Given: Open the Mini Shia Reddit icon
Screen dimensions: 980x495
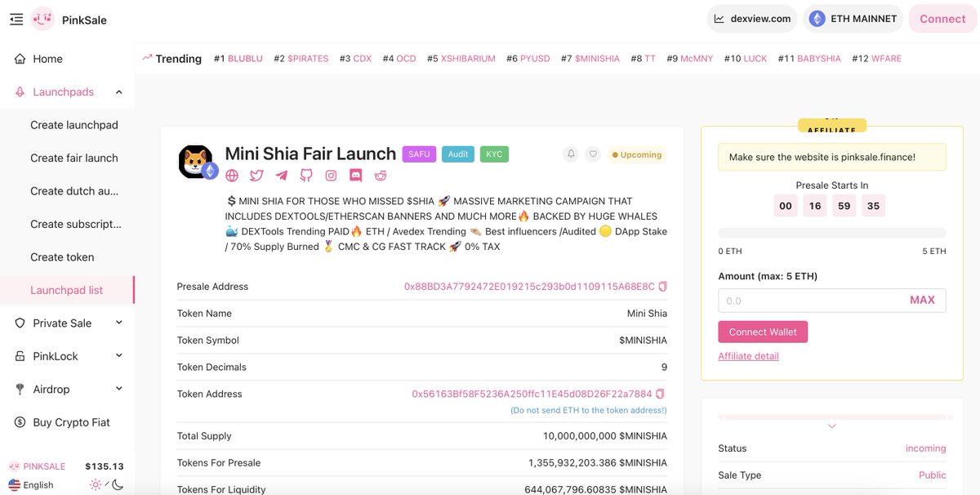Looking at the screenshot, I should 381,176.
